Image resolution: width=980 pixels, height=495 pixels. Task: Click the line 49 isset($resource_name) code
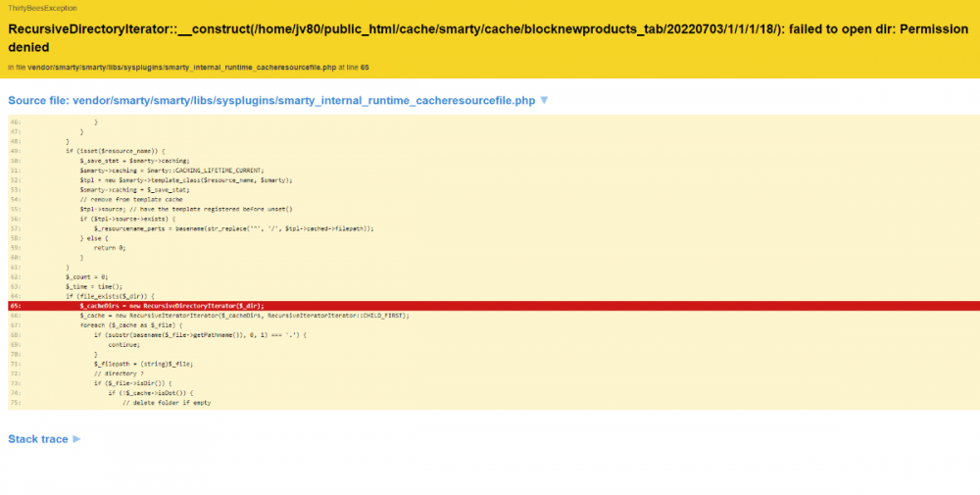tap(108, 151)
